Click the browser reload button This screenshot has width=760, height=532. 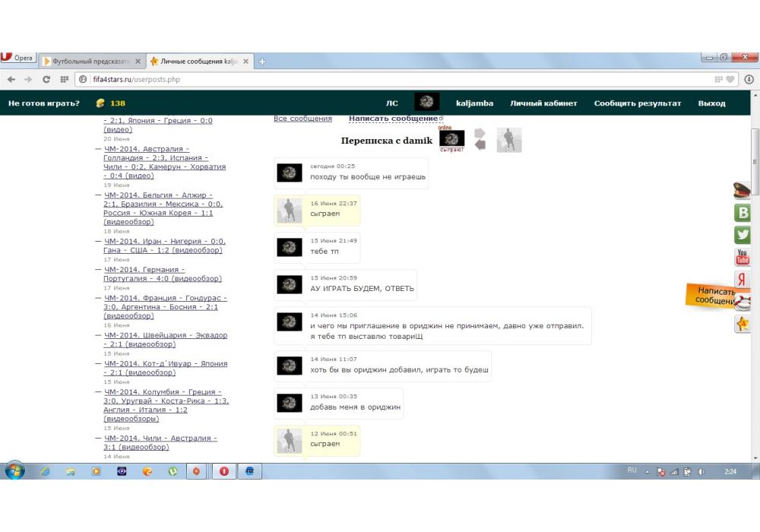[46, 79]
